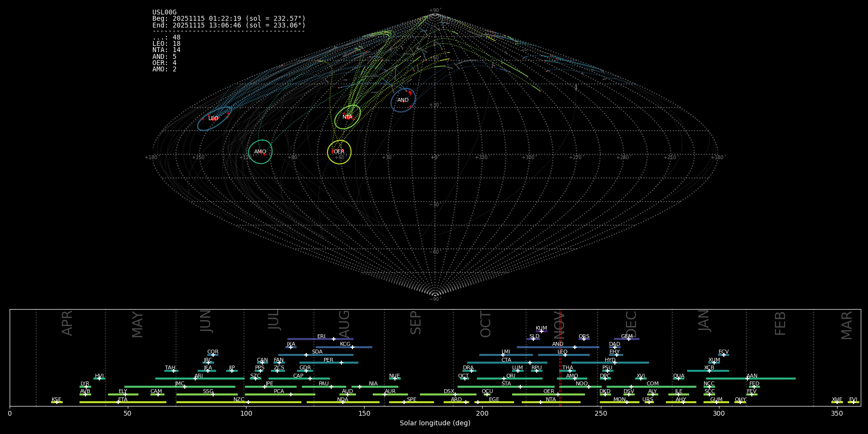
Task: Click the ORI shower bar in timeline
Action: pyautogui.click(x=509, y=379)
